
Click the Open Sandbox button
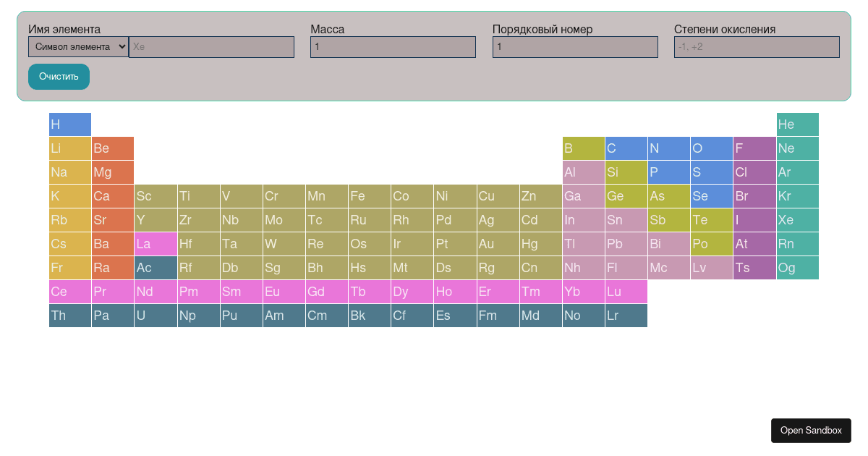pos(811,430)
